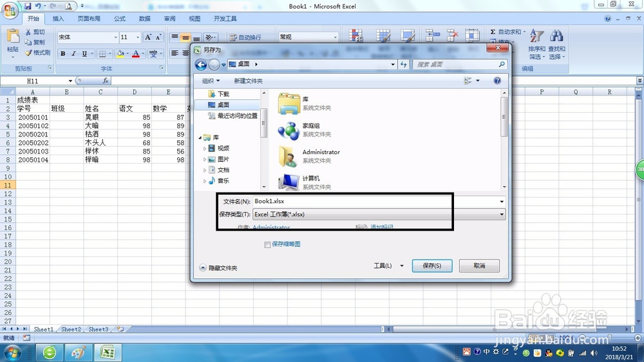
Task: Click the insert worksheet tab icon
Action: pos(120,329)
